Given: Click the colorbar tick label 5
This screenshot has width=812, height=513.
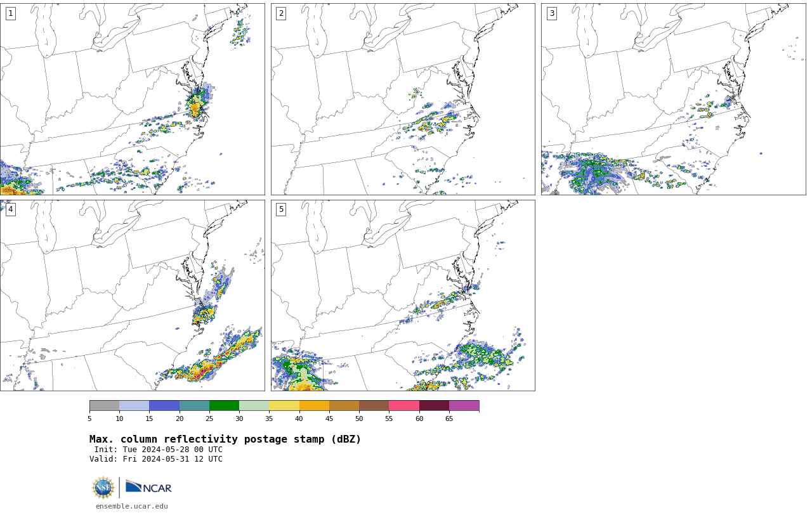Looking at the screenshot, I should point(89,419).
